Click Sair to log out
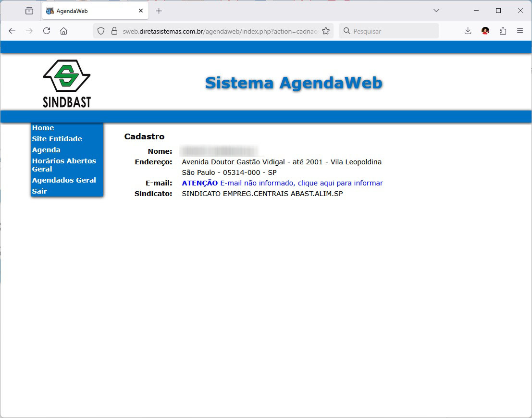This screenshot has width=532, height=418. tap(39, 191)
